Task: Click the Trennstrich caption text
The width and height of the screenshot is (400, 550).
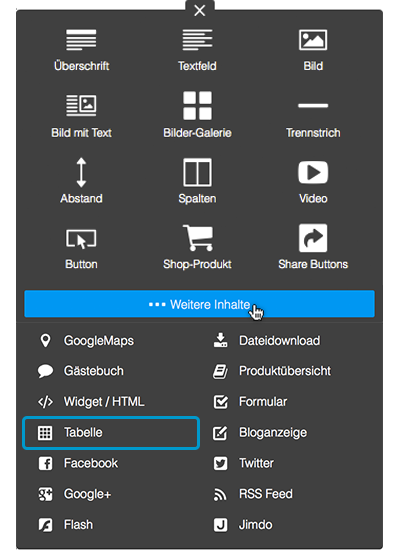Action: tap(313, 133)
